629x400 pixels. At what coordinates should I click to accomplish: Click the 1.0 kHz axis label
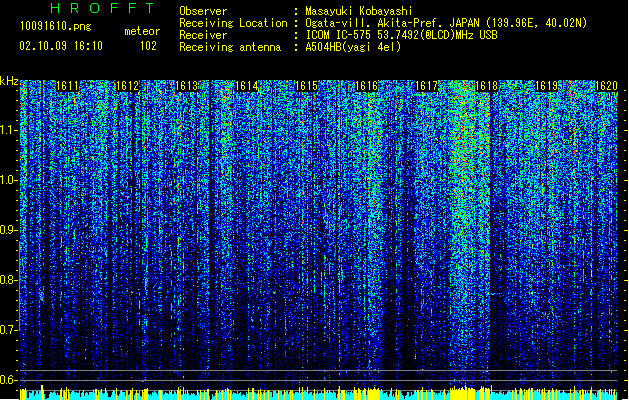click(x=8, y=180)
